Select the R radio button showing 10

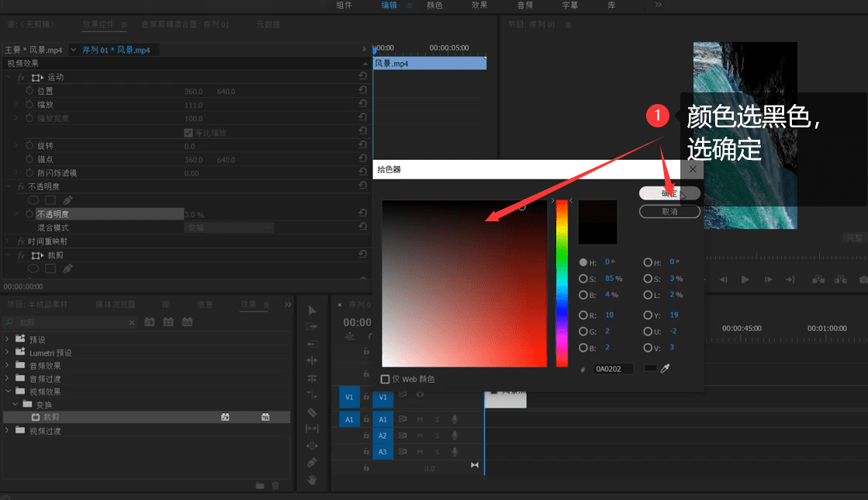coord(583,315)
